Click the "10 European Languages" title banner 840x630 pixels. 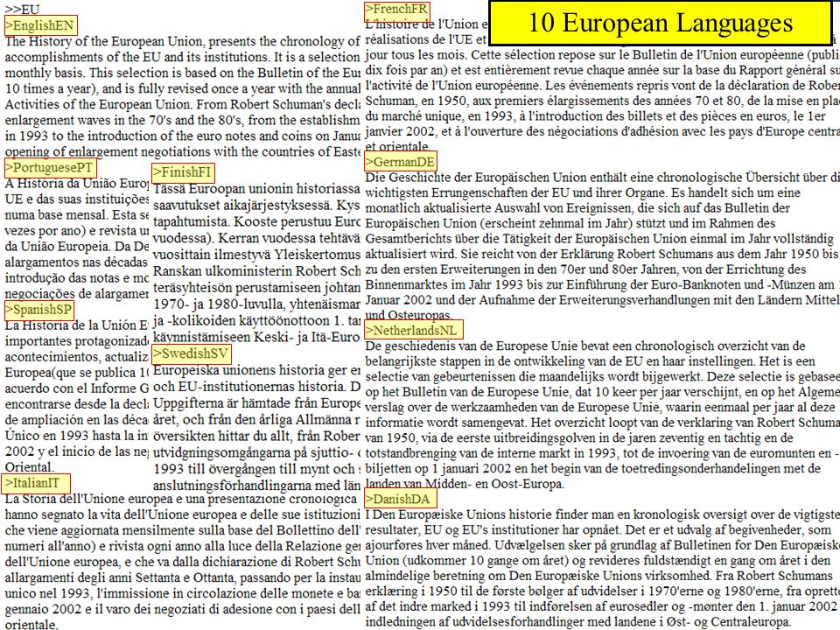tap(661, 23)
